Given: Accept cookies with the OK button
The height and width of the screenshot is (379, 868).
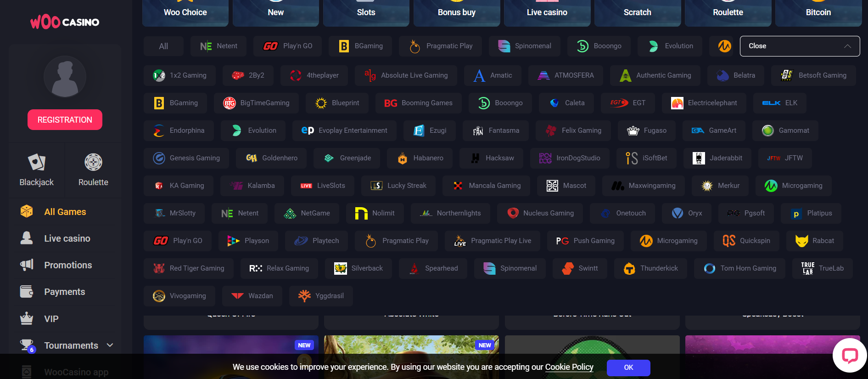Looking at the screenshot, I should pyautogui.click(x=628, y=368).
